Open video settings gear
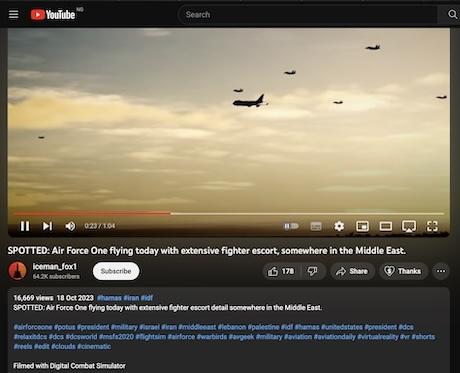The image size is (460, 373). [339, 226]
